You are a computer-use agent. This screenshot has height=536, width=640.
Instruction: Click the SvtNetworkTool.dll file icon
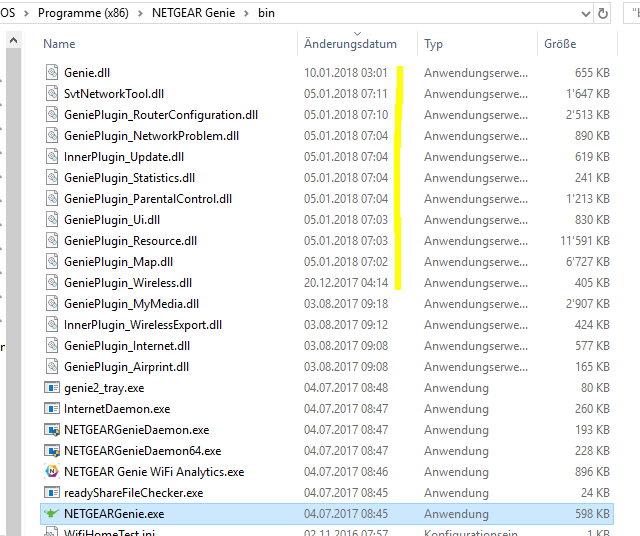(x=52, y=93)
